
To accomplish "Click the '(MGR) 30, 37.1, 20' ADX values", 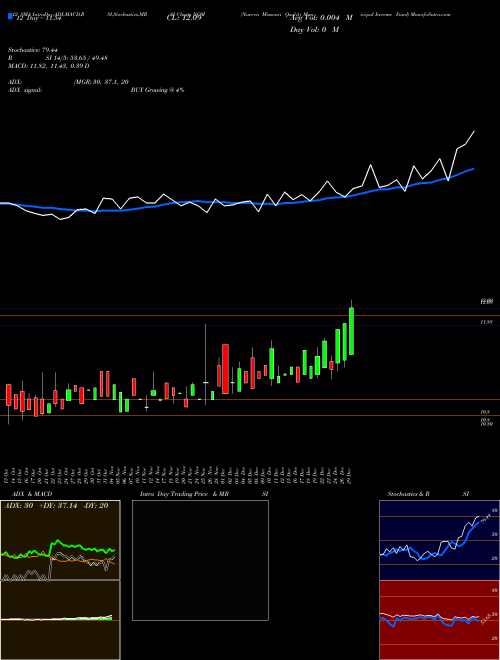I will [x=101, y=82].
